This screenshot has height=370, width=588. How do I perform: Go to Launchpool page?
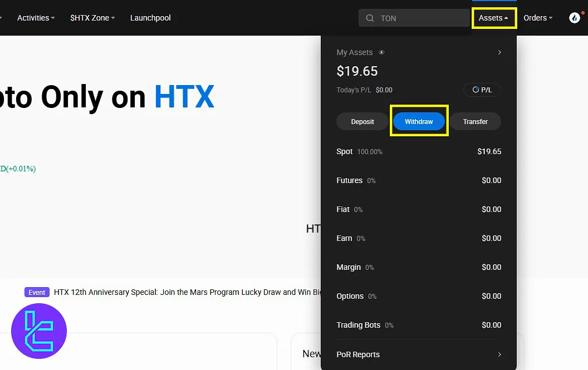point(150,18)
